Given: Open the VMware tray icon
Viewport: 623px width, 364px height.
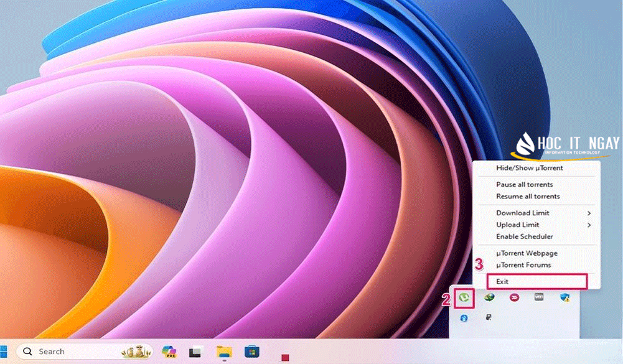Looking at the screenshot, I should point(539,296).
